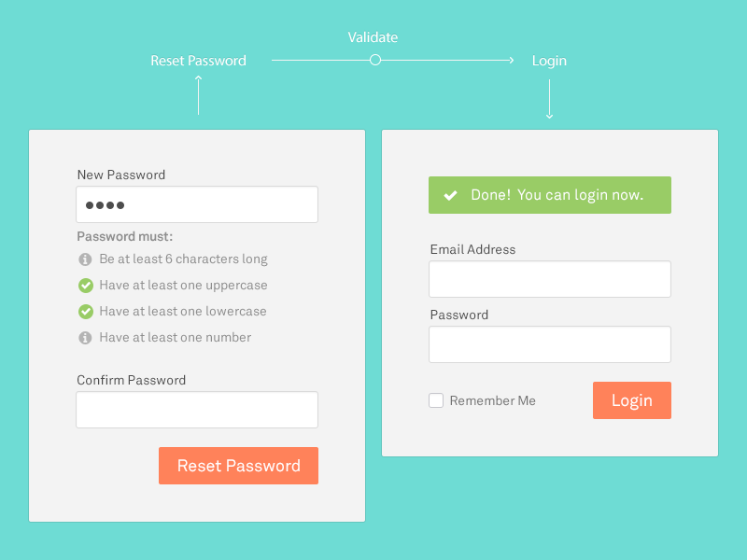Focus the Confirm Password field

click(197, 410)
